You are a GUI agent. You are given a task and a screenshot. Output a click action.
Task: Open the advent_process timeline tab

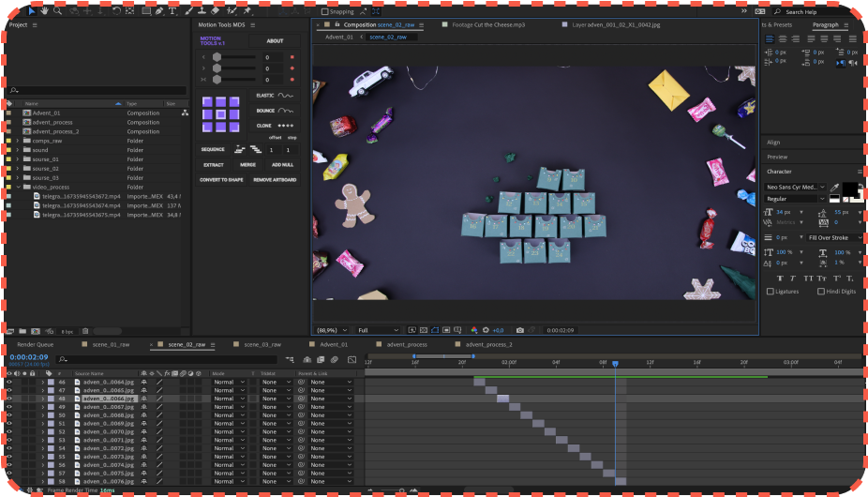(x=407, y=345)
